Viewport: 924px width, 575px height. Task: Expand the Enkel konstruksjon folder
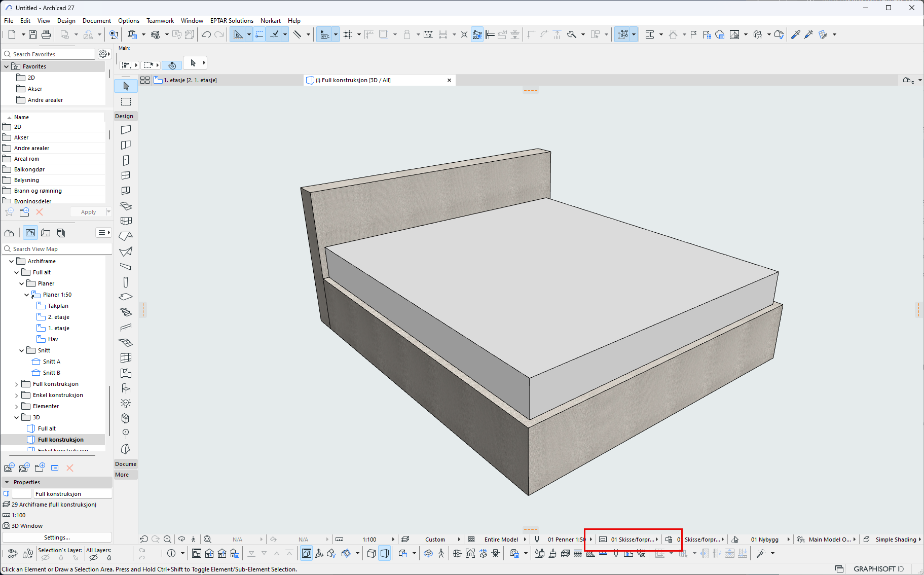pyautogui.click(x=16, y=395)
